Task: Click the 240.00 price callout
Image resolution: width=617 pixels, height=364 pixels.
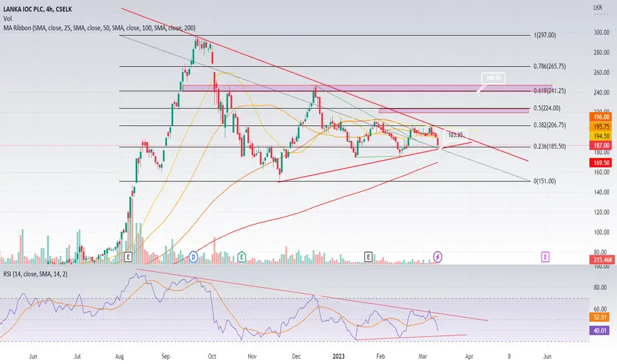Action: point(493,78)
